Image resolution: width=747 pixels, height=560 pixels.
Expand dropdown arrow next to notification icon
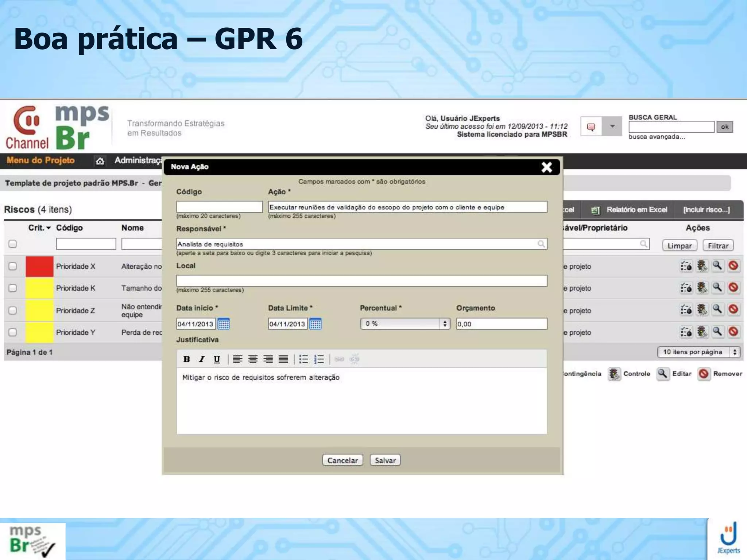click(612, 127)
